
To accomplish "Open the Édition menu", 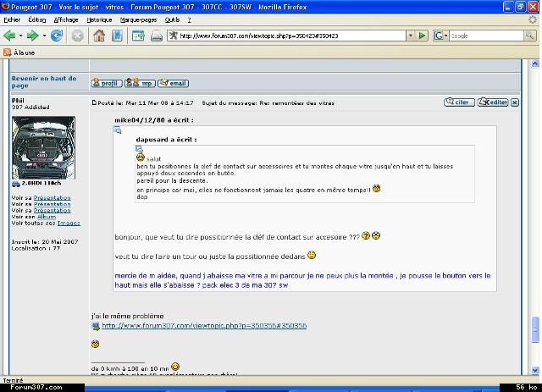I will 37,19.
